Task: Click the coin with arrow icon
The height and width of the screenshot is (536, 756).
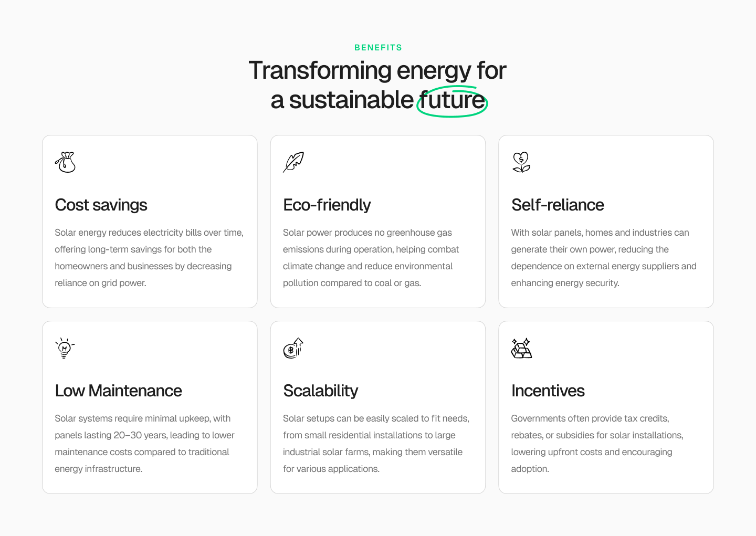Action: click(x=293, y=348)
